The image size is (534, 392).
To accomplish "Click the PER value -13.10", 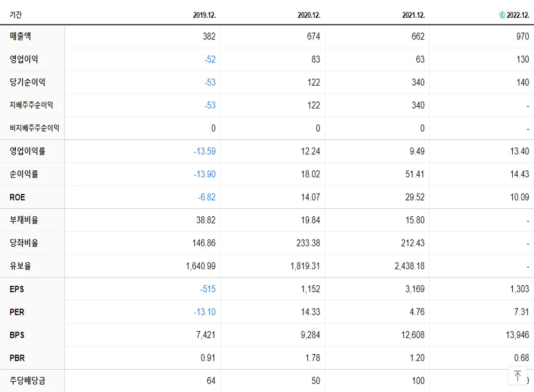I will (205, 312).
